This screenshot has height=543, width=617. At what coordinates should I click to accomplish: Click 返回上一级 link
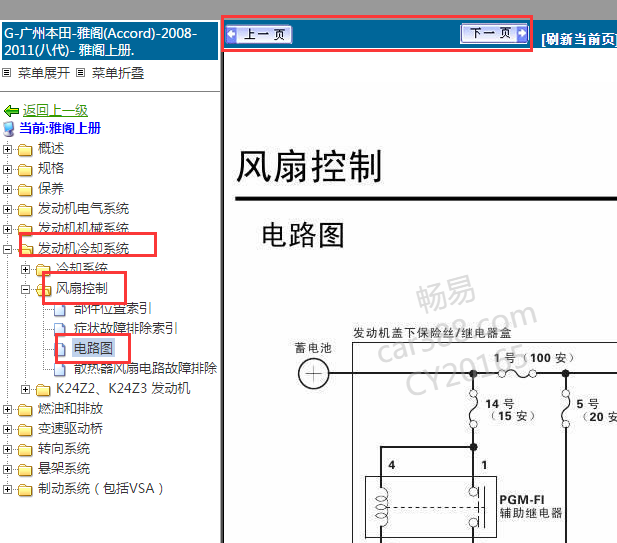tap(55, 111)
